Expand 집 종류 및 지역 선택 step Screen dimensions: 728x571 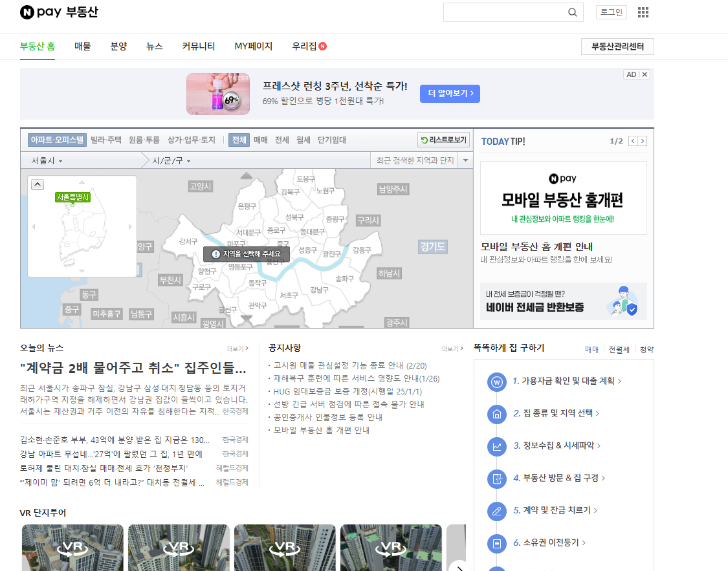click(x=557, y=413)
